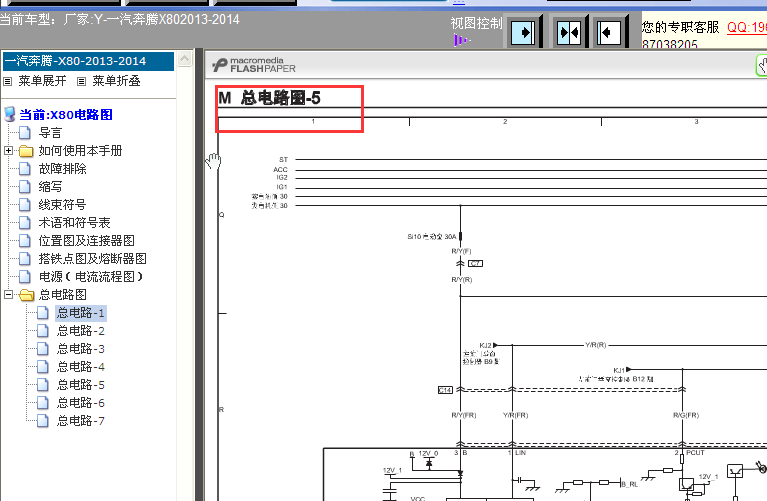Click the 菜单展开 link
This screenshot has width=767, height=501.
[x=42, y=81]
